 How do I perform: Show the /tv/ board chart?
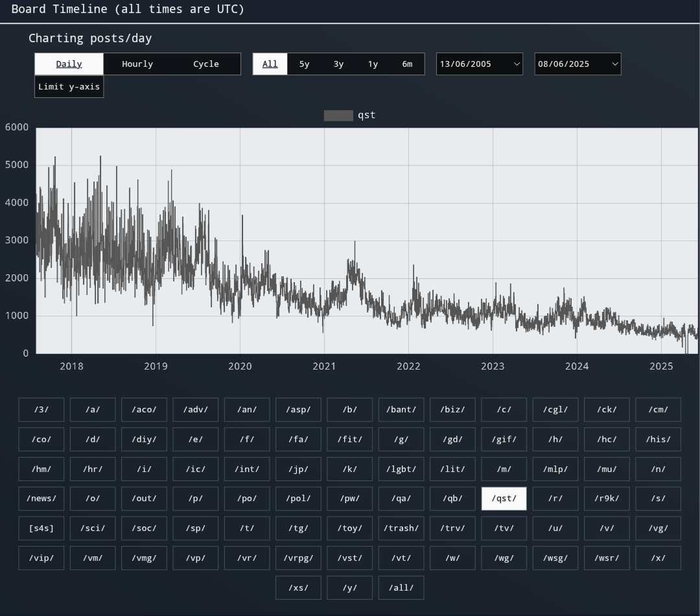504,528
